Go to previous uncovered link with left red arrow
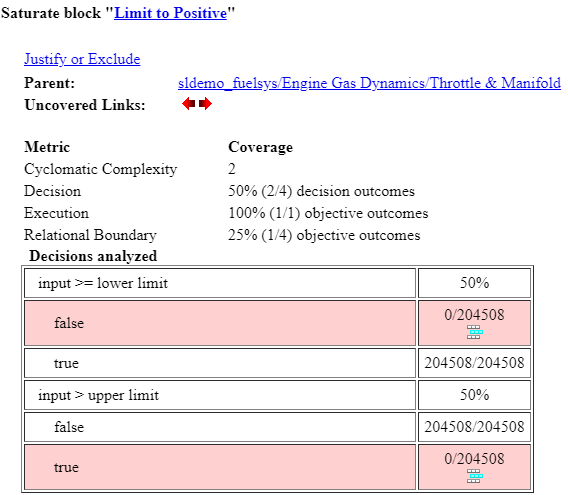Image resolution: width=568 pixels, height=495 pixels. (188, 104)
